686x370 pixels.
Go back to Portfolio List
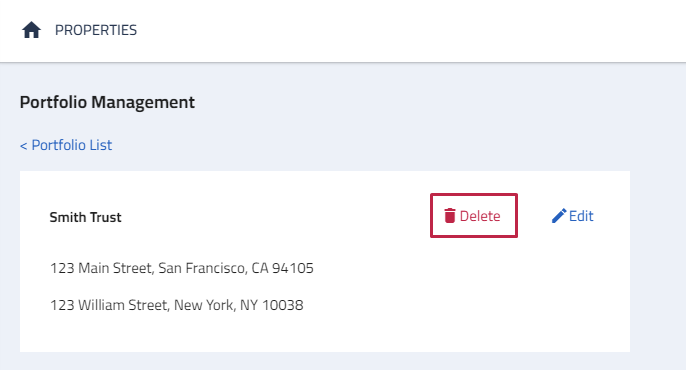tap(66, 145)
